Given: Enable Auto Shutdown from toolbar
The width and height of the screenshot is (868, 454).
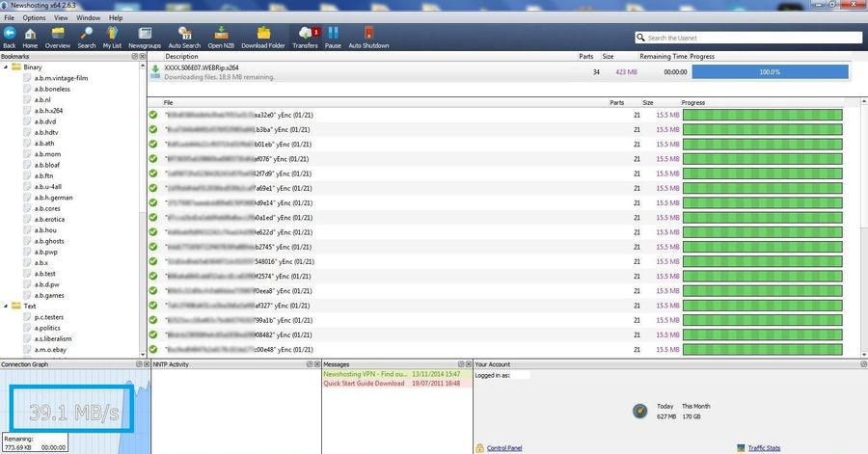Looking at the screenshot, I should coord(368,37).
